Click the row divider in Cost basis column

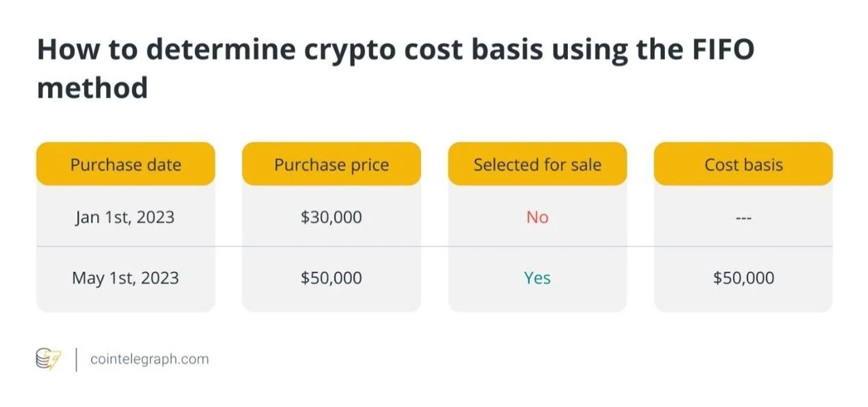point(743,247)
